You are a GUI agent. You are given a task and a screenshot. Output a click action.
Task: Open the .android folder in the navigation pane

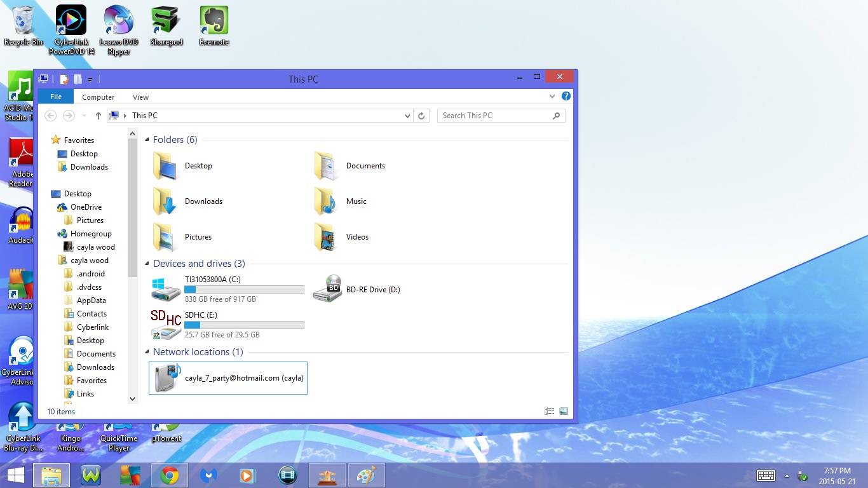pos(85,274)
